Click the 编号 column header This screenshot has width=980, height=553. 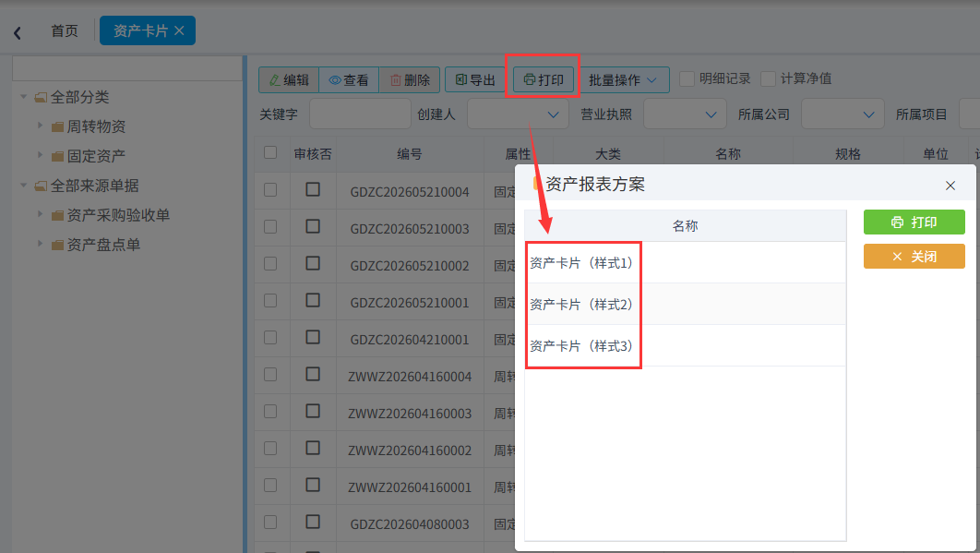pos(410,154)
